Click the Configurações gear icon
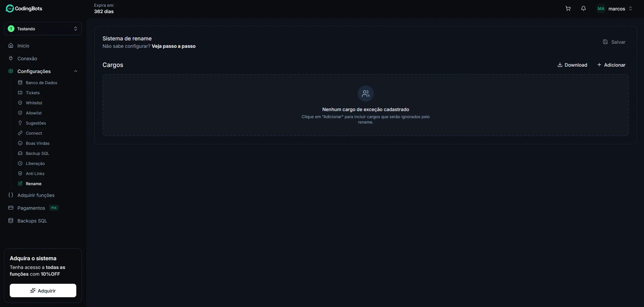 pos(11,71)
